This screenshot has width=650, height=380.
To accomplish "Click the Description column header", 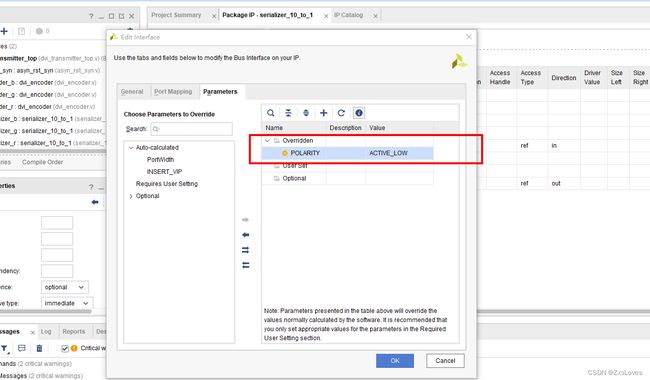I will tap(346, 128).
